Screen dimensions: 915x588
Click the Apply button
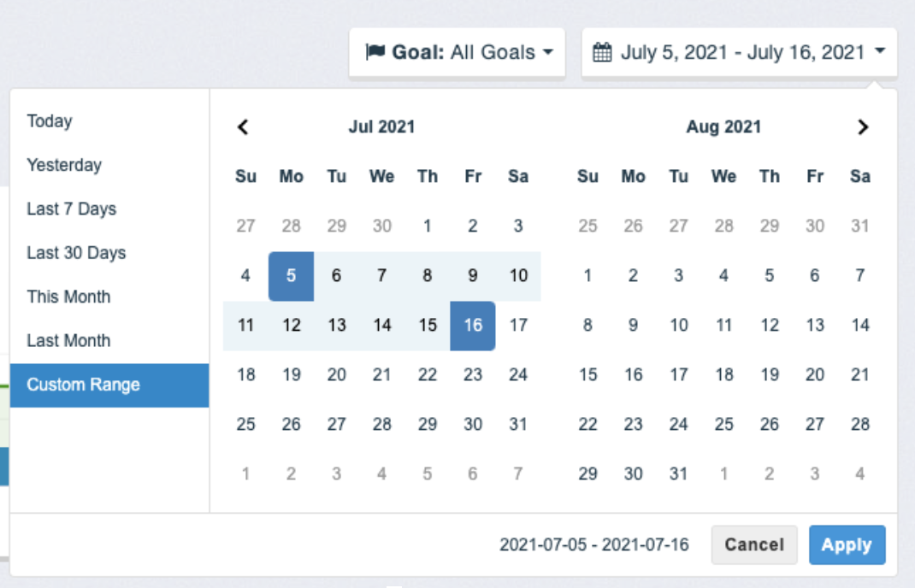pyautogui.click(x=847, y=545)
